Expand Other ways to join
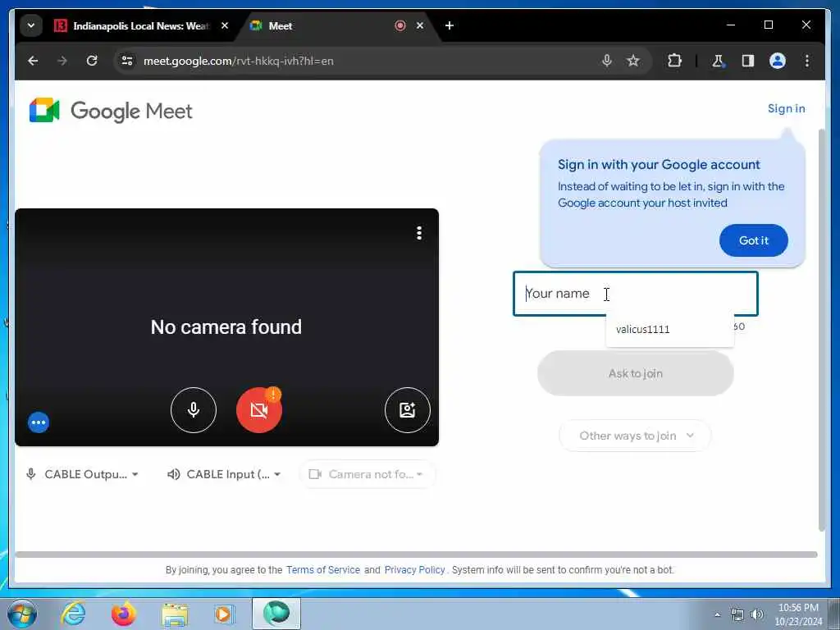The height and width of the screenshot is (630, 840). 636,436
